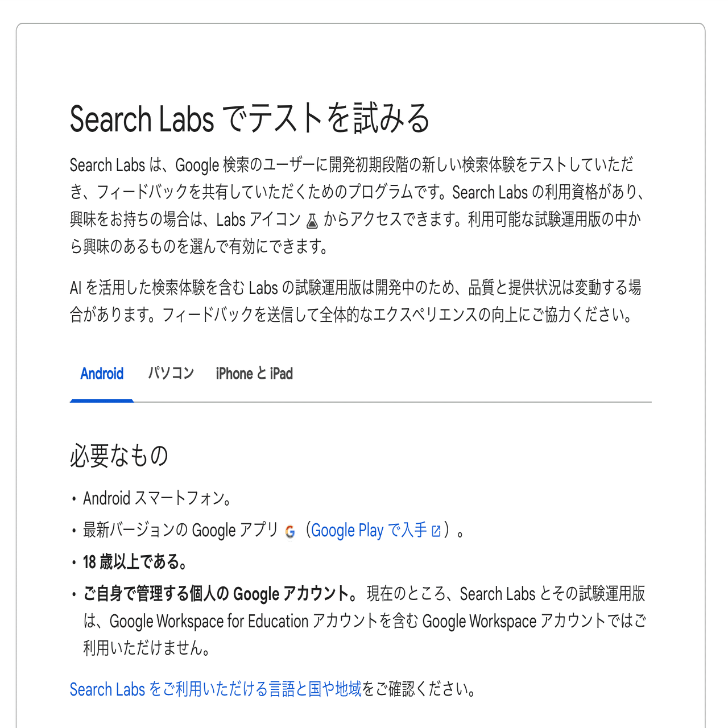Click the multicolored G icon near Google アプリ
The image size is (728, 728).
[x=290, y=531]
